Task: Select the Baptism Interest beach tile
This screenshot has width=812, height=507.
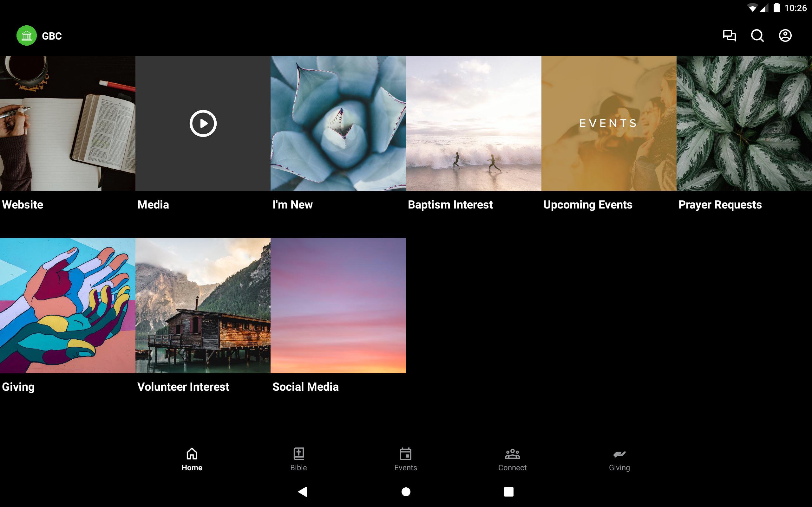Action: [474, 123]
